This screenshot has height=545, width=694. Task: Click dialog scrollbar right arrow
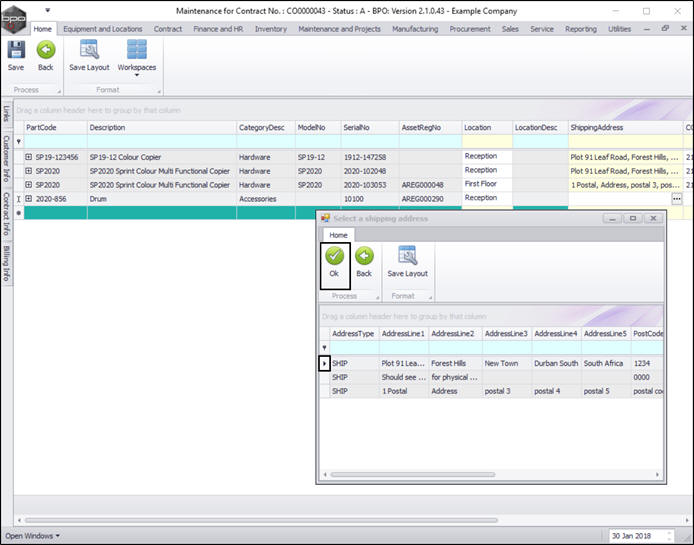[657, 475]
